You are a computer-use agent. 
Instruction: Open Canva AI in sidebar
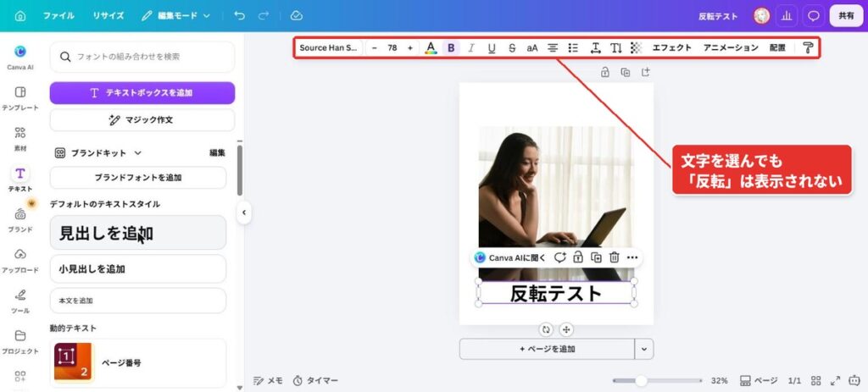[x=20, y=58]
